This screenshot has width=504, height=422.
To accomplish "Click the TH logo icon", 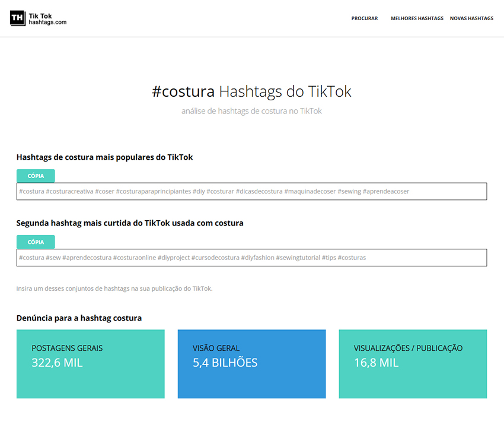I will pos(18,18).
